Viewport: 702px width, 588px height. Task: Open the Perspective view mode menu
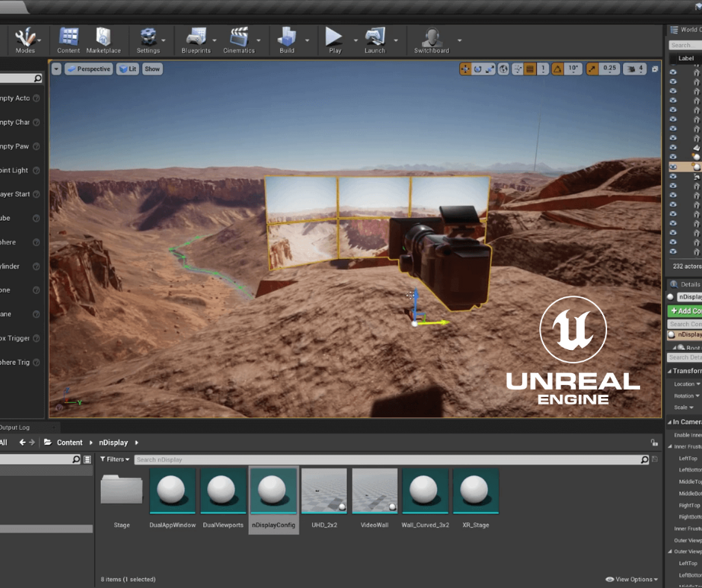click(x=89, y=69)
